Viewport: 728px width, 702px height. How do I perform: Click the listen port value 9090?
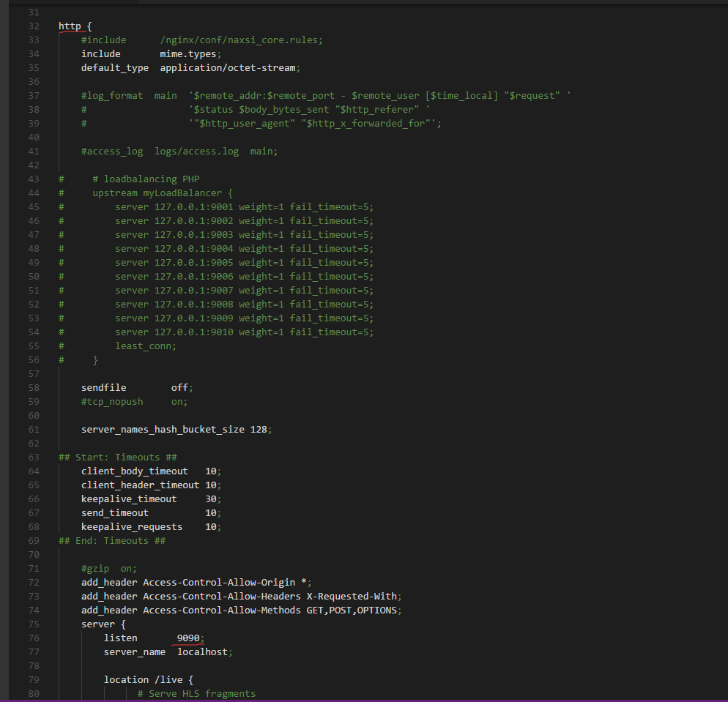(188, 638)
